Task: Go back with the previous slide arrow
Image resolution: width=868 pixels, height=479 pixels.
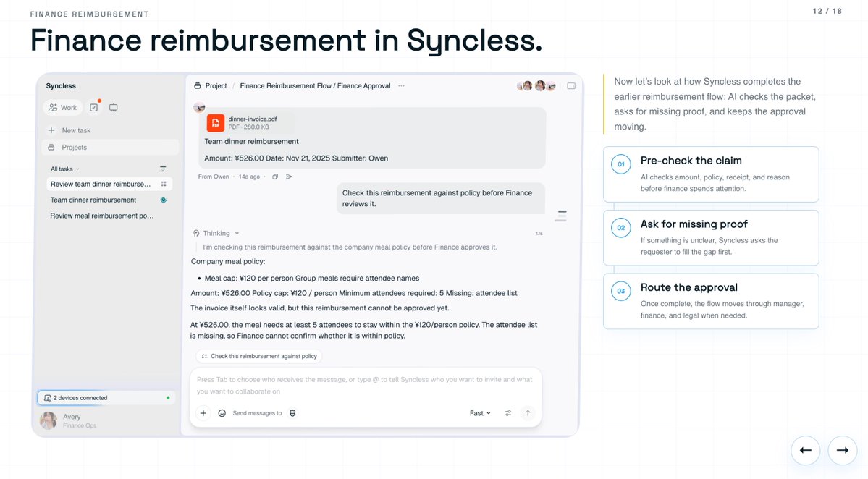Action: pos(806,450)
